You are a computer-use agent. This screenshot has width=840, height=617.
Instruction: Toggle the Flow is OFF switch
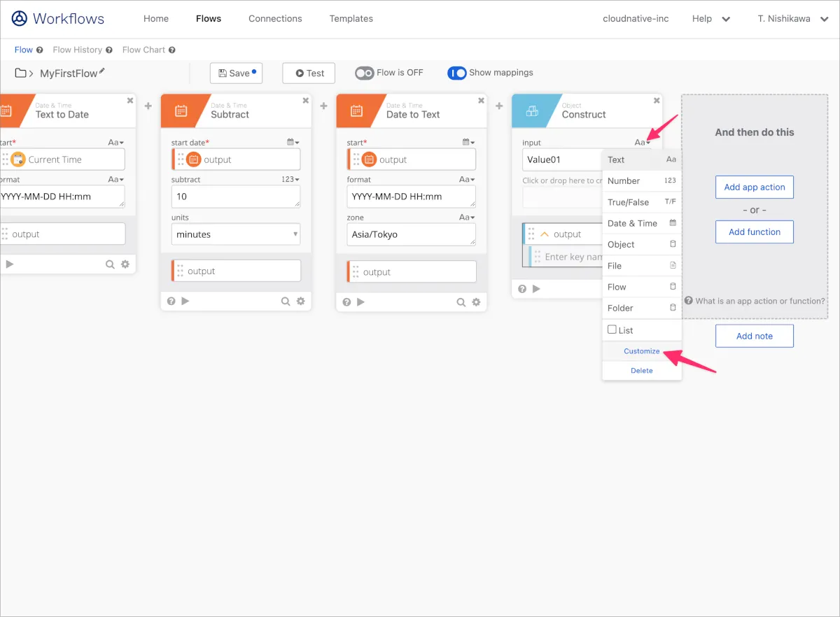(x=365, y=73)
